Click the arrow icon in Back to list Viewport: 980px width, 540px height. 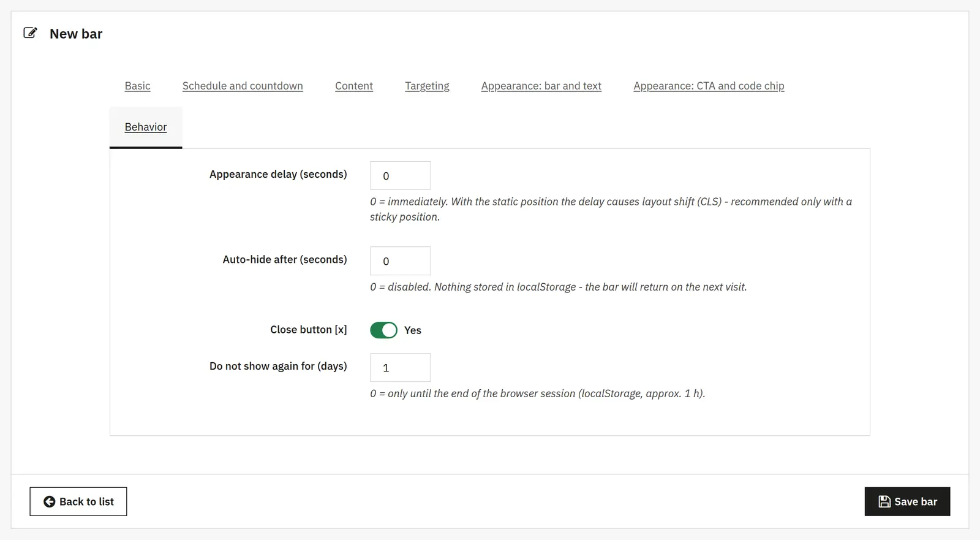(x=49, y=501)
